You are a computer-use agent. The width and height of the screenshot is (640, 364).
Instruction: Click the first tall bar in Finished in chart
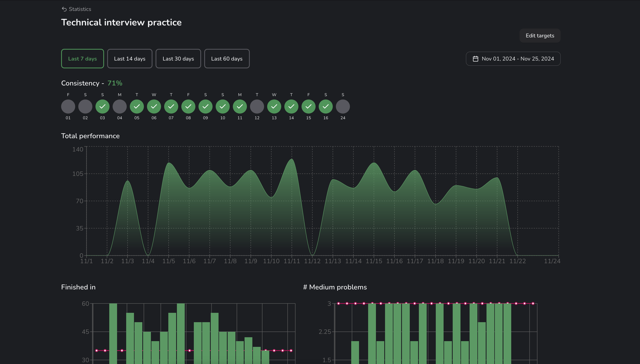pyautogui.click(x=113, y=334)
